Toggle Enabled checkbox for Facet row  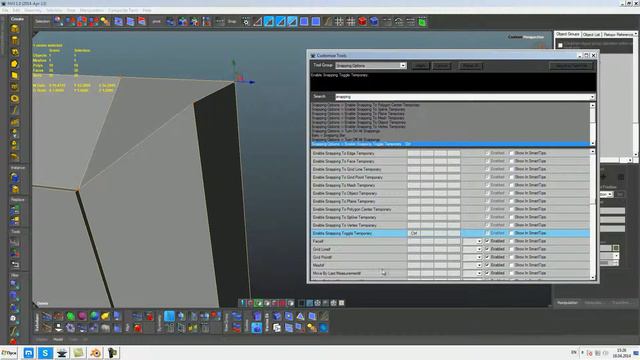pyautogui.click(x=487, y=241)
